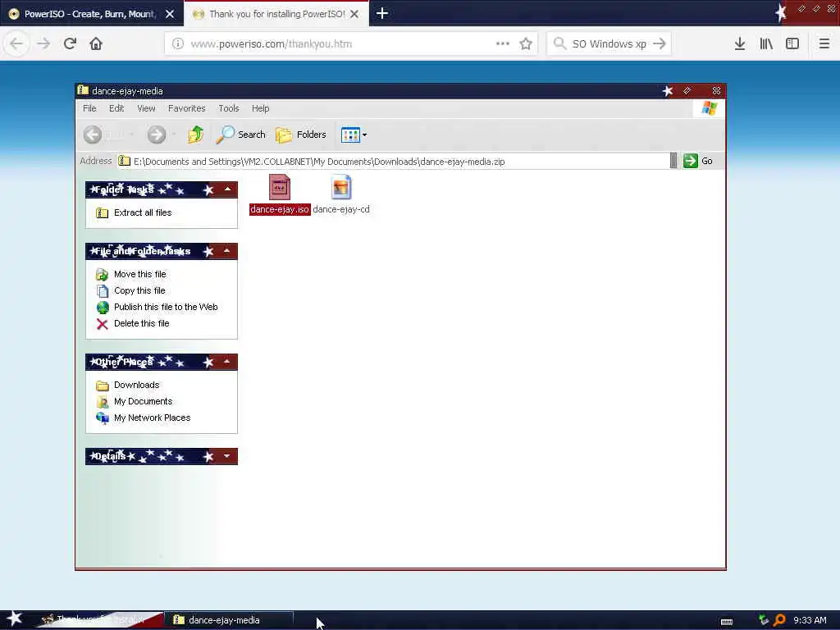The width and height of the screenshot is (840, 630).
Task: Open address bar dropdown arrow
Action: pyautogui.click(x=673, y=161)
